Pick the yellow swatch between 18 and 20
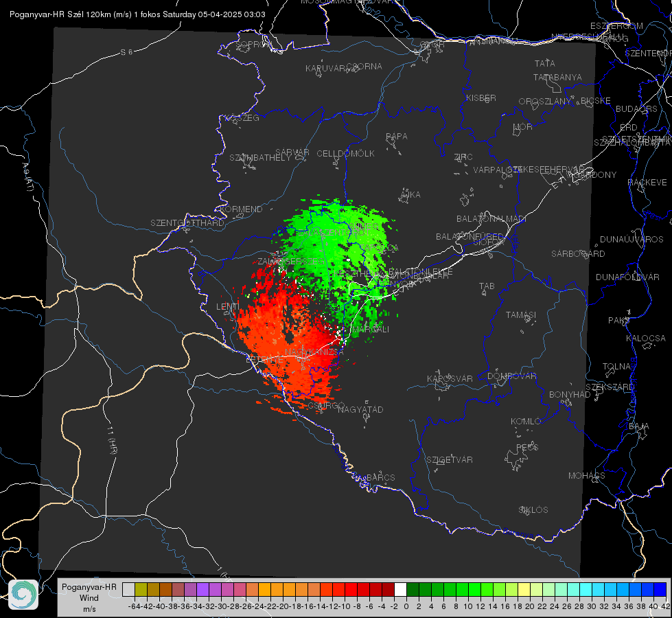 (x=524, y=589)
